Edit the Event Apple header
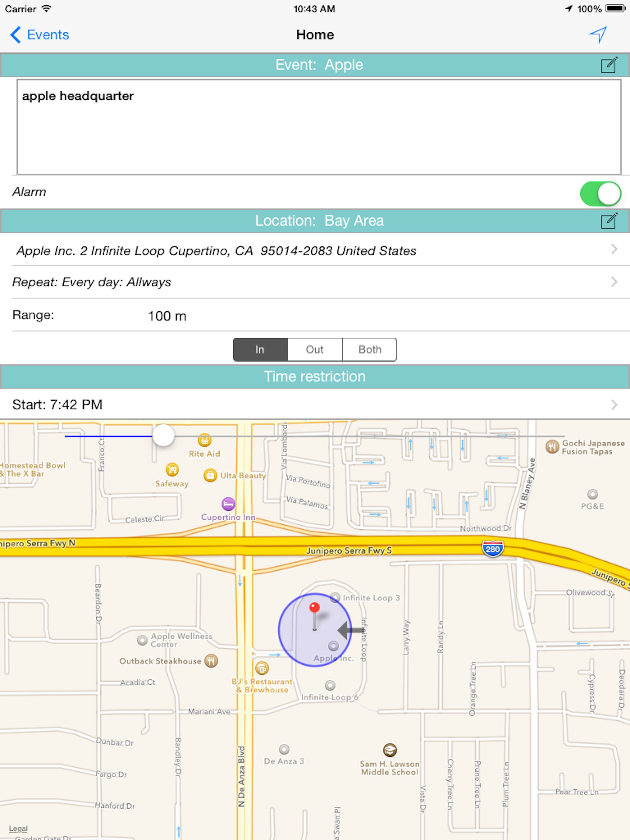 click(x=609, y=65)
